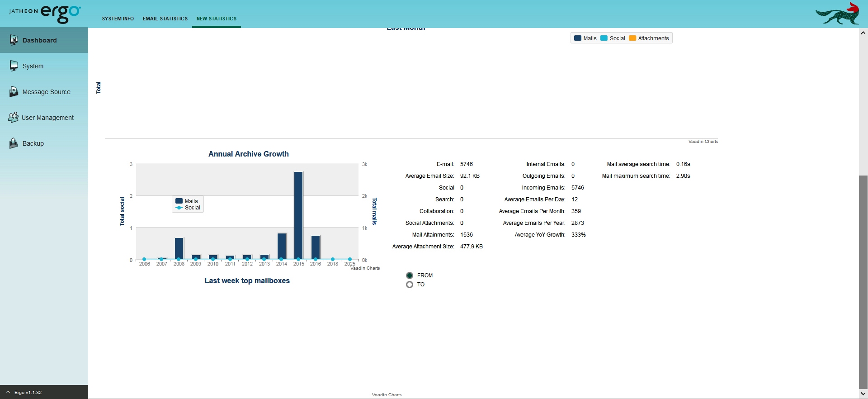Click Mail Attainments value 1536

(467, 235)
